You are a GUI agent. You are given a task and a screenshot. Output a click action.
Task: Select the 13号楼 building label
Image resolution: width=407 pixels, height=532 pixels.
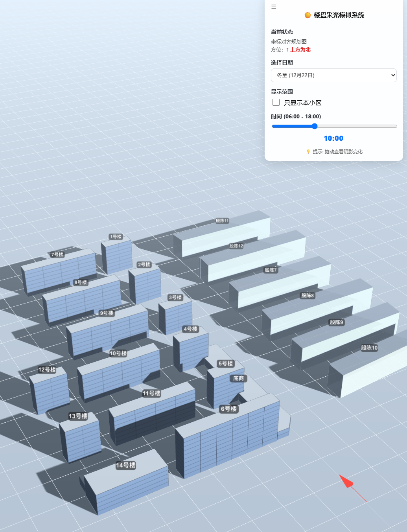(x=78, y=416)
